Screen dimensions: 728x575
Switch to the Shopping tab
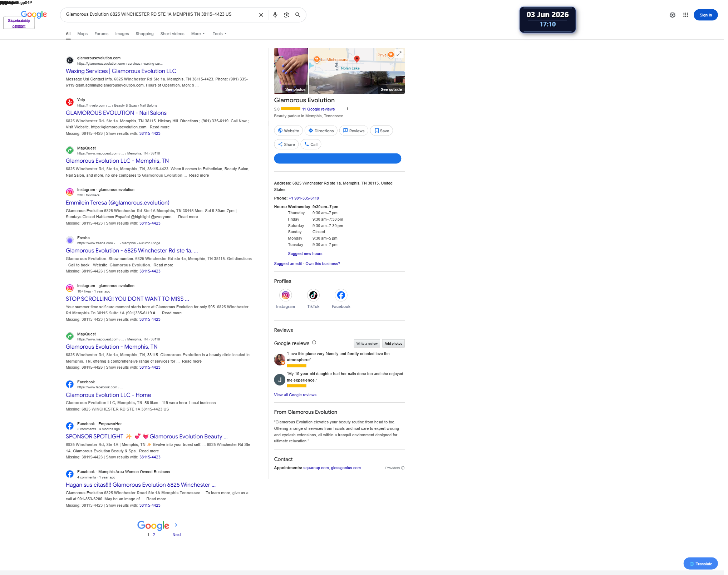144,34
